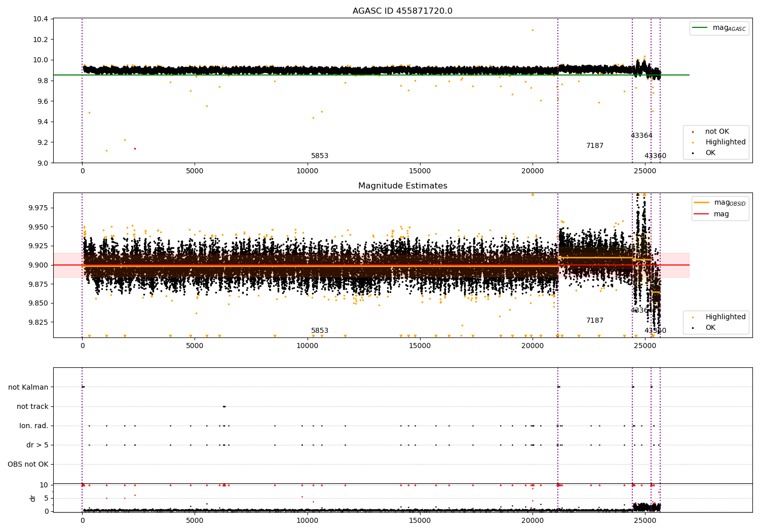Click the '43364' annotation in the top plot

coord(641,136)
